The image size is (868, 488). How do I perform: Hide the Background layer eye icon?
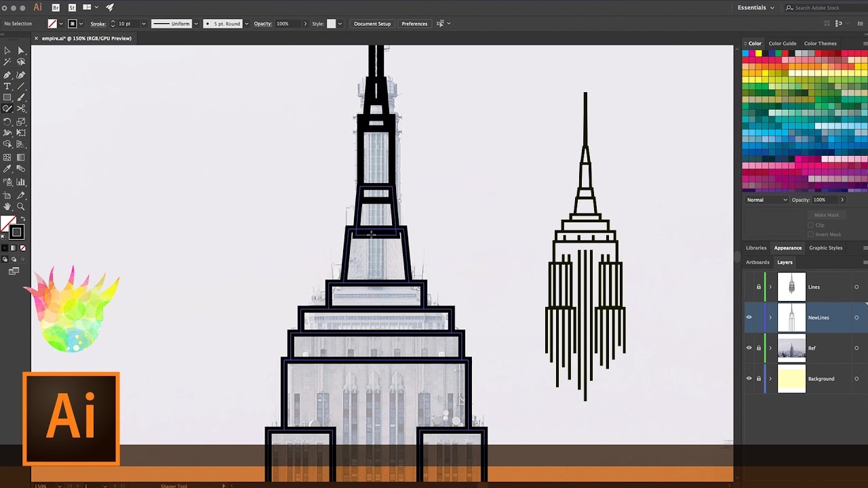tap(749, 378)
